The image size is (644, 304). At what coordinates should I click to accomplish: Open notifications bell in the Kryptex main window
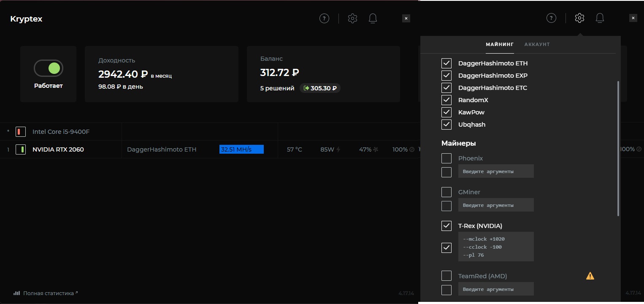pyautogui.click(x=373, y=18)
